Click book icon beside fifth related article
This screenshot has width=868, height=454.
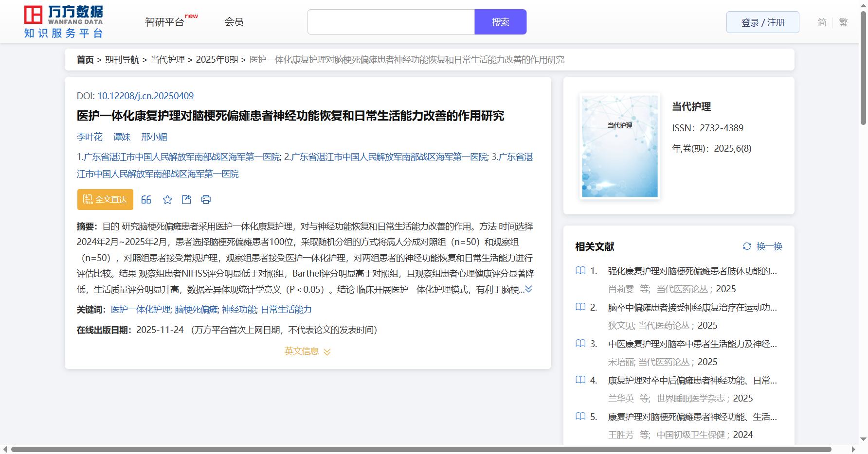(580, 417)
